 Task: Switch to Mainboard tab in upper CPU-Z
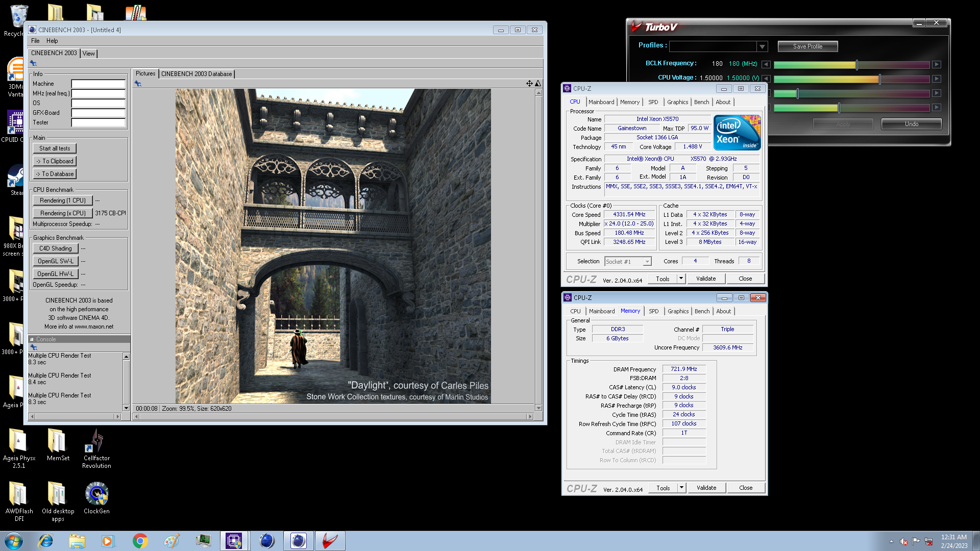601,102
